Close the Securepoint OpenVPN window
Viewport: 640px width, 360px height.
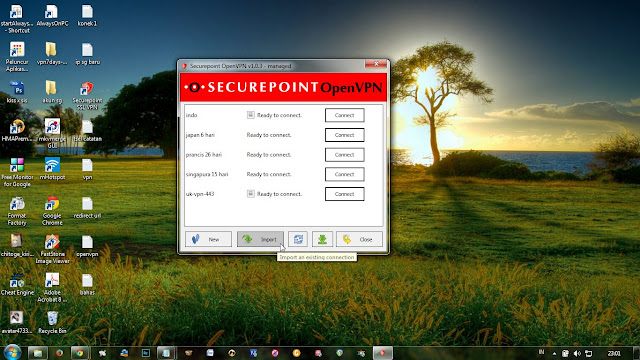click(x=376, y=64)
